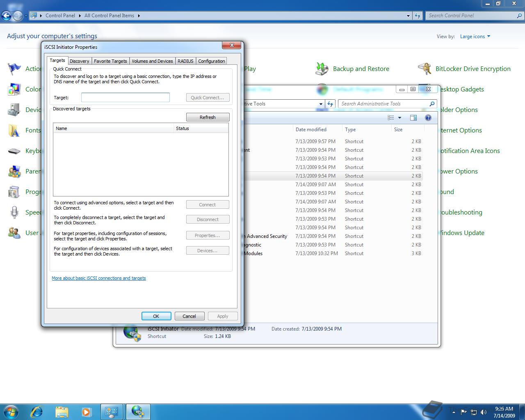Switch to the RADIUS tab
Image resolution: width=525 pixels, height=420 pixels.
(185, 61)
